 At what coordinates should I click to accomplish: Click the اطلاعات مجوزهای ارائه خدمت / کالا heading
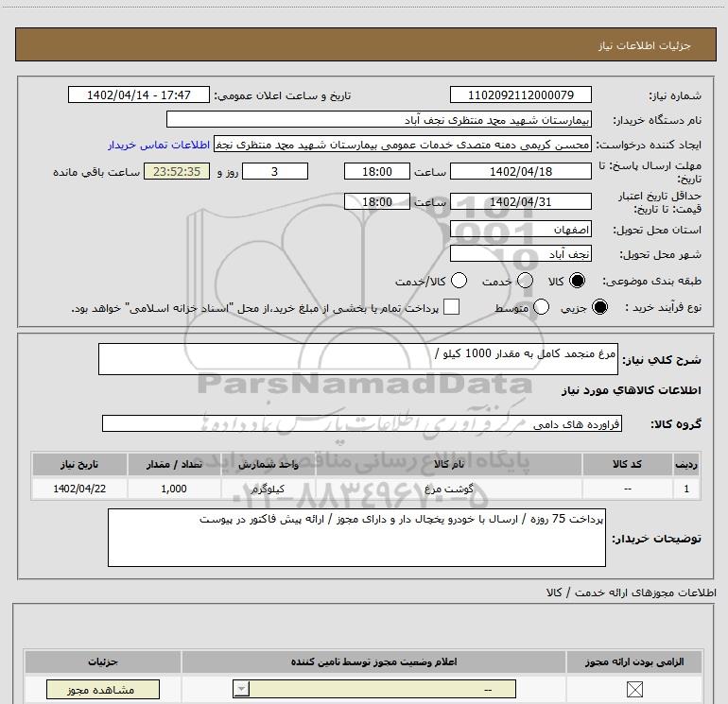click(x=631, y=592)
